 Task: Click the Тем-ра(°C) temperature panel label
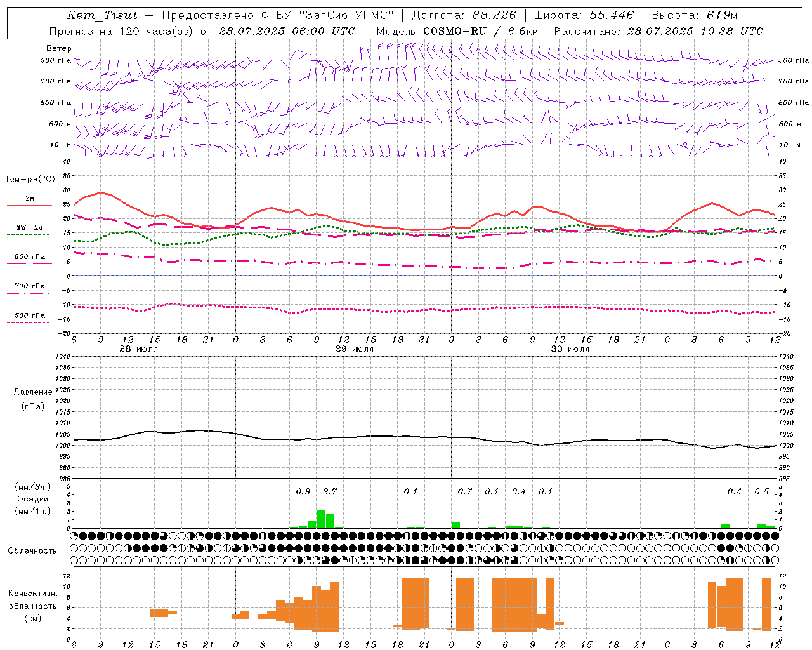(30, 180)
